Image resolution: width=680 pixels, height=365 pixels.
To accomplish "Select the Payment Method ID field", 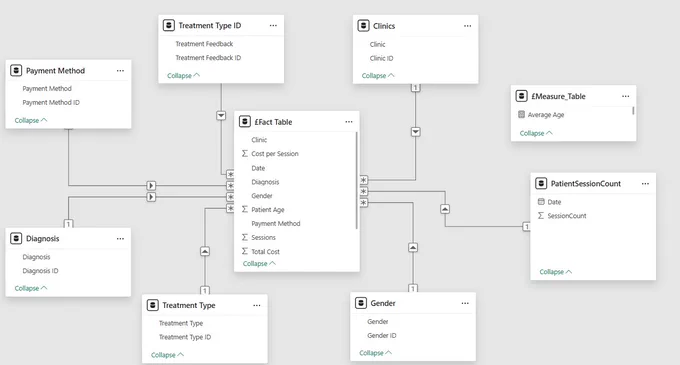I will tap(51, 102).
